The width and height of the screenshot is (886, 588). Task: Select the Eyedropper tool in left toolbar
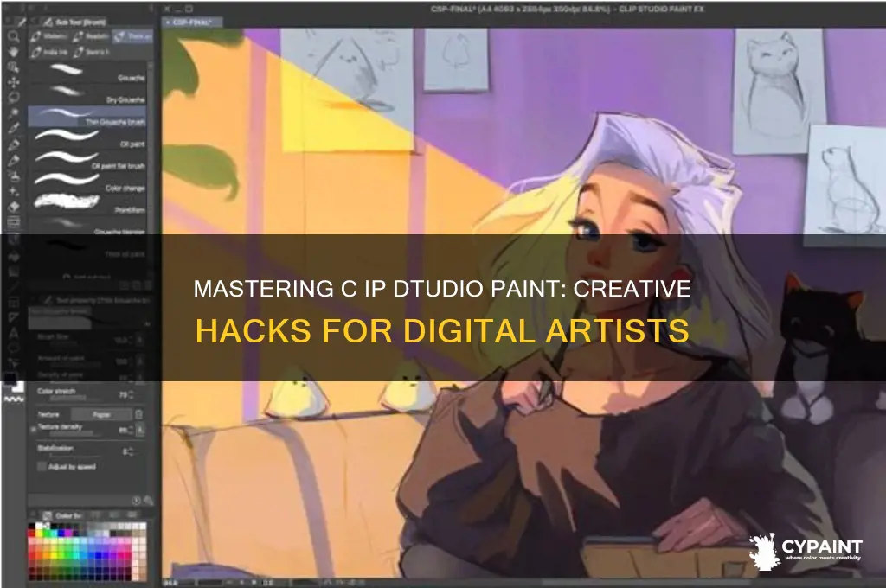pyautogui.click(x=14, y=129)
